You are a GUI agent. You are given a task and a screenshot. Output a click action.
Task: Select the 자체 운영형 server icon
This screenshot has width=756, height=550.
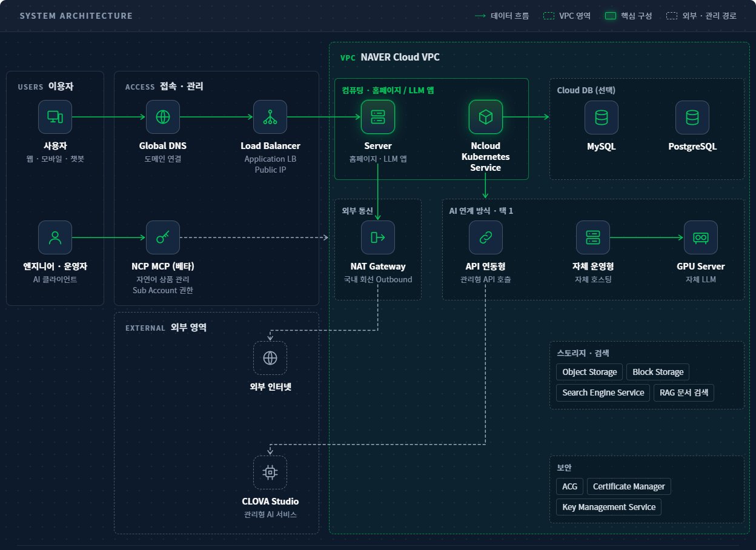[593, 237]
